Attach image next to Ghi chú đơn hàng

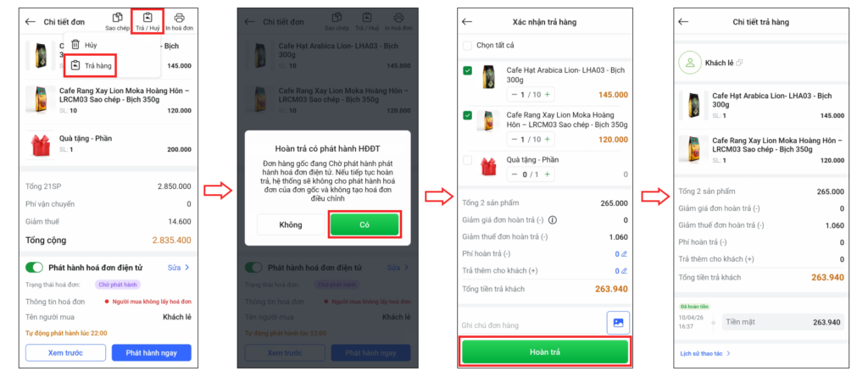(618, 323)
